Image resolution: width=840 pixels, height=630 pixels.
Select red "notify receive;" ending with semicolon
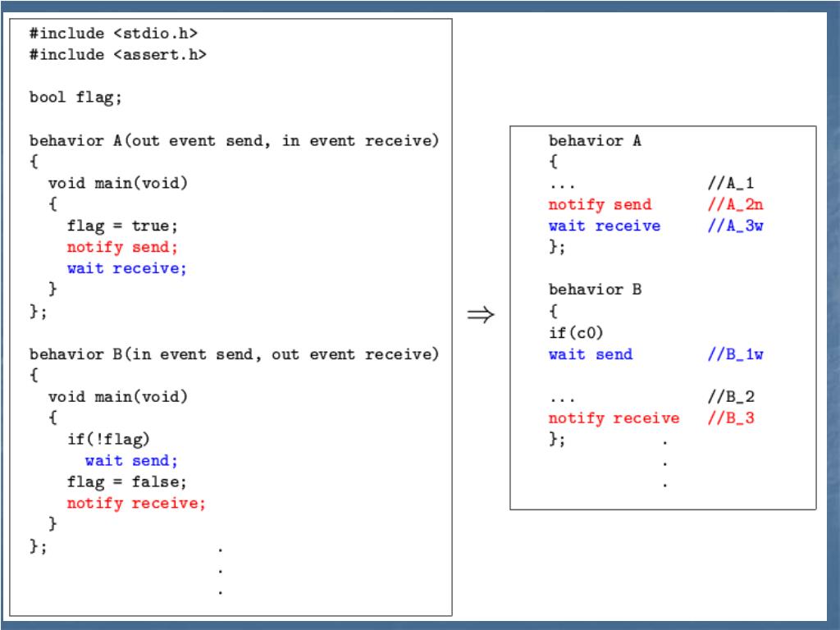pyautogui.click(x=136, y=504)
